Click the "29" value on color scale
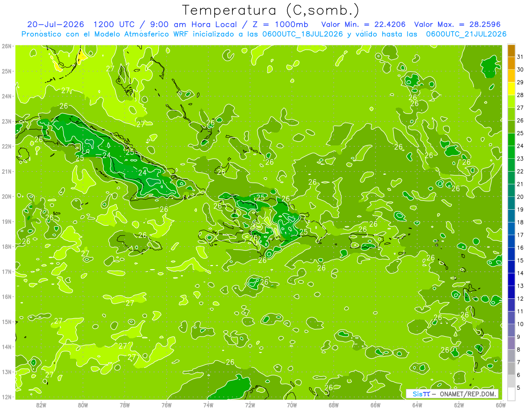The width and height of the screenshot is (532, 411). point(520,82)
